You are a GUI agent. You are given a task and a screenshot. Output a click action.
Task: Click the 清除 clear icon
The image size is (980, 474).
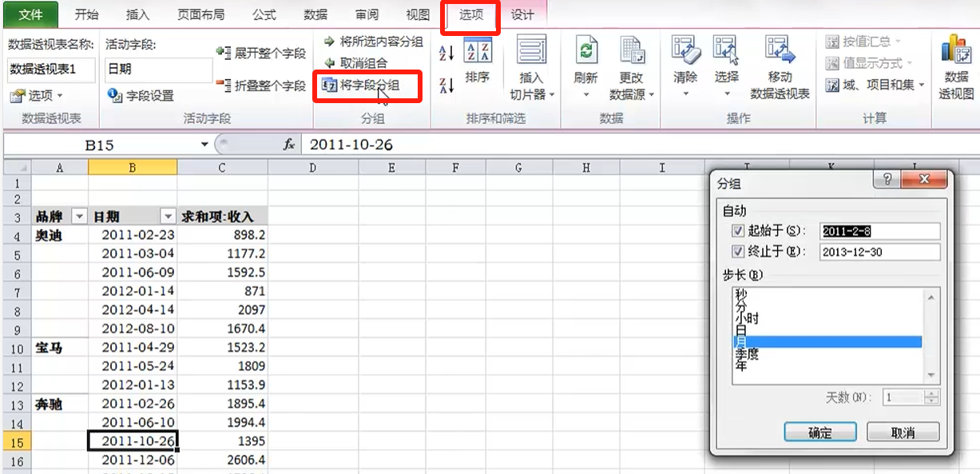coord(685,50)
